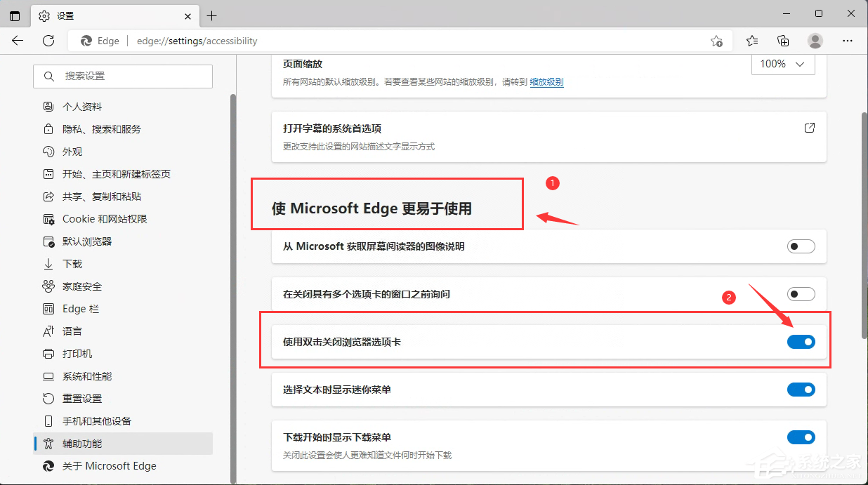Close the 设置 tab
The image size is (868, 485).
(x=188, y=15)
